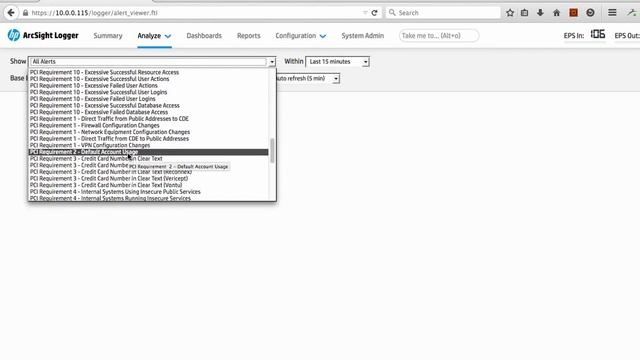This screenshot has height=360, width=640.
Task: Select 'Excessive Successful User Logins' alert
Action: point(149,92)
